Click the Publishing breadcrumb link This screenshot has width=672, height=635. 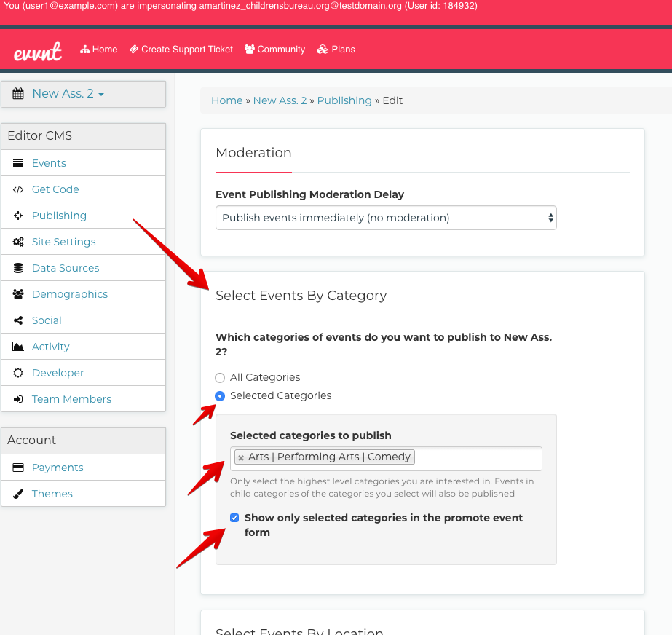pos(344,100)
